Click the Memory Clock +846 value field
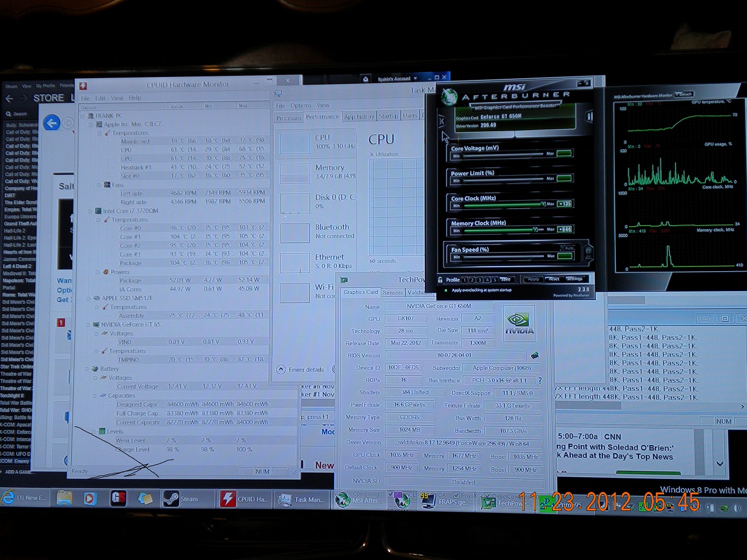Image resolution: width=747 pixels, height=560 pixels. pyautogui.click(x=564, y=229)
